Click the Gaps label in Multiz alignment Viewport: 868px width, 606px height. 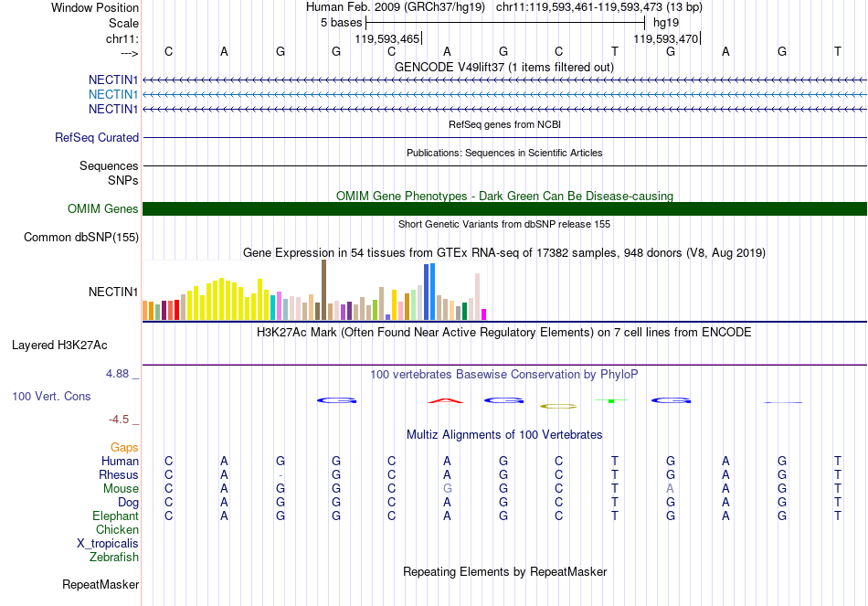[x=124, y=448]
